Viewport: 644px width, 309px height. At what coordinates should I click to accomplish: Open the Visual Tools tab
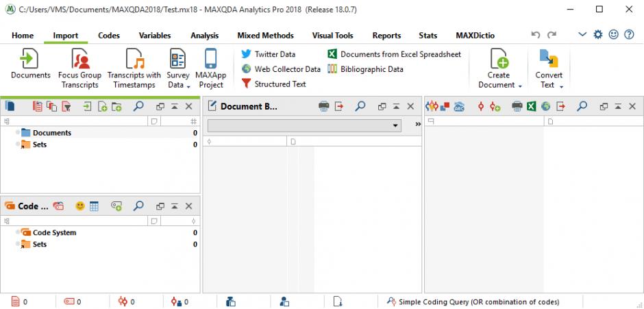[x=333, y=36]
